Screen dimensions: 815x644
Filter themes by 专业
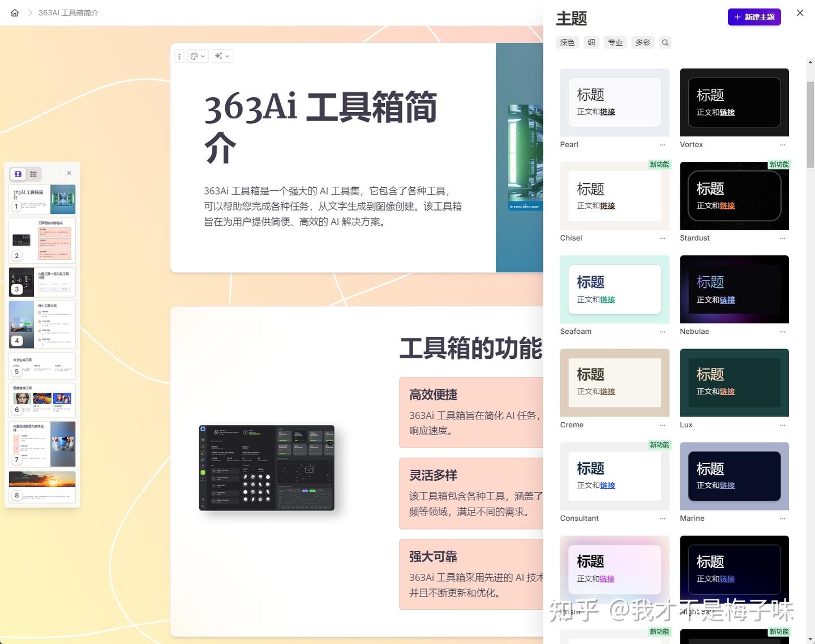pos(615,42)
